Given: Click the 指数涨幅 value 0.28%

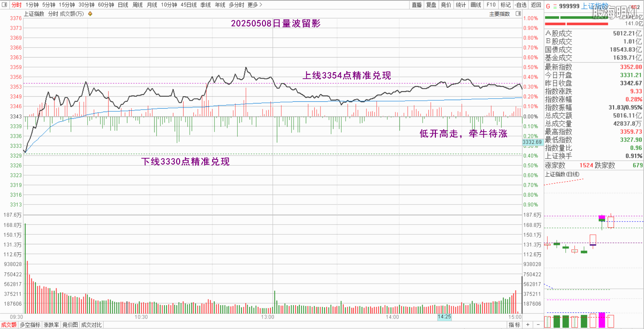Looking at the screenshot, I should coord(634,99).
